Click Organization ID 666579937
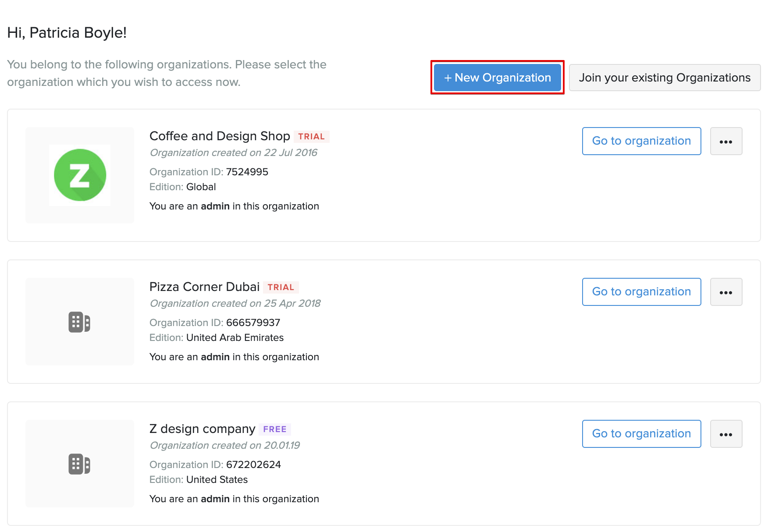This screenshot has width=768, height=532. tap(253, 323)
